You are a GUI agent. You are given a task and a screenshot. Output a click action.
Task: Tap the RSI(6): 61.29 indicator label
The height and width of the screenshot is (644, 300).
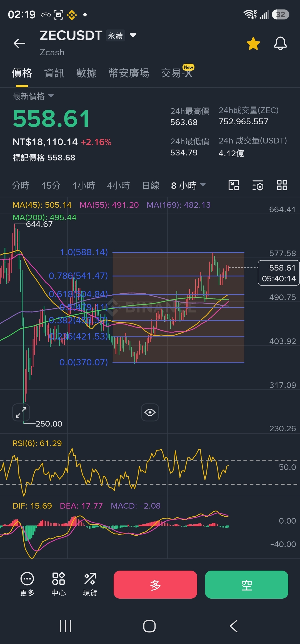click(37, 443)
